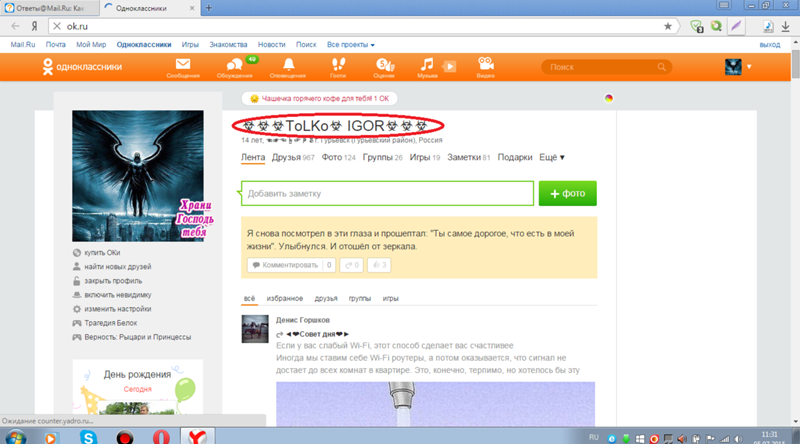This screenshot has height=444, width=800.
Task: Click the like Класс counter button
Action: (379, 265)
